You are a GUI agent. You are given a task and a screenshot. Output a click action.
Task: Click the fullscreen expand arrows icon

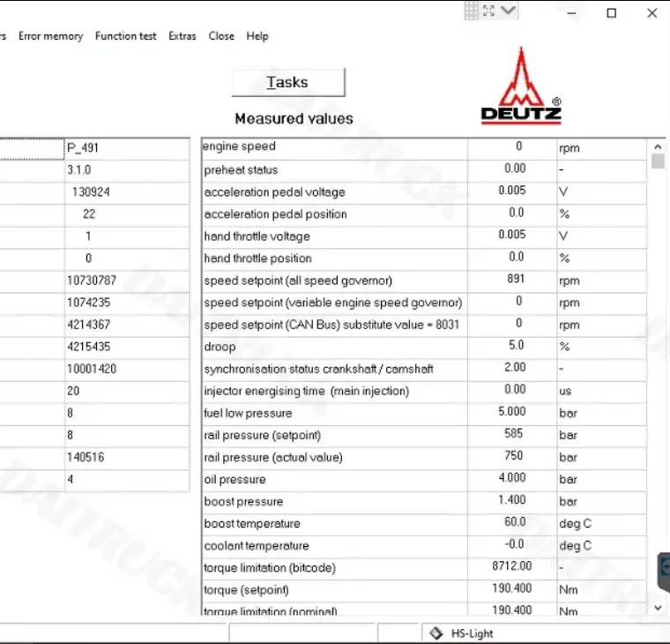tap(488, 11)
